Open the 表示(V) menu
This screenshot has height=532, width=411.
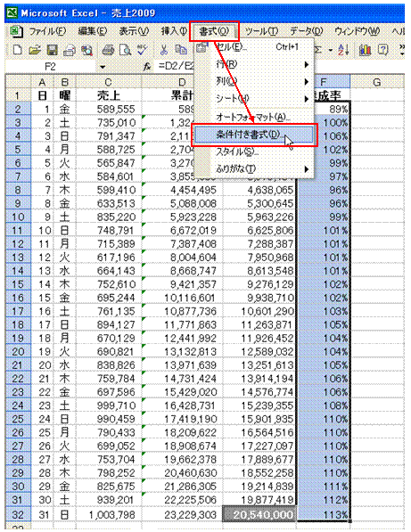[134, 31]
